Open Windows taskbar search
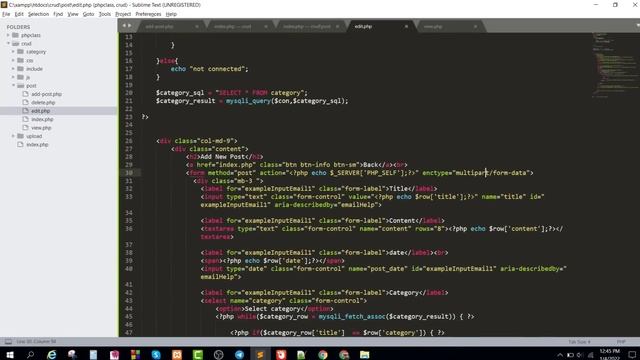Screen dimensions: 640x360 pyautogui.click(x=30, y=354)
